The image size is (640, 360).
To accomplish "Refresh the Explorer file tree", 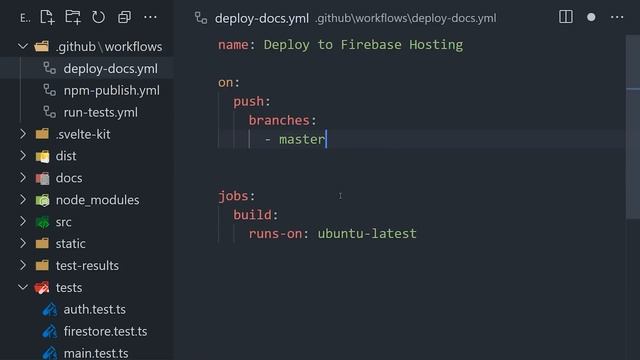I will pyautogui.click(x=98, y=18).
